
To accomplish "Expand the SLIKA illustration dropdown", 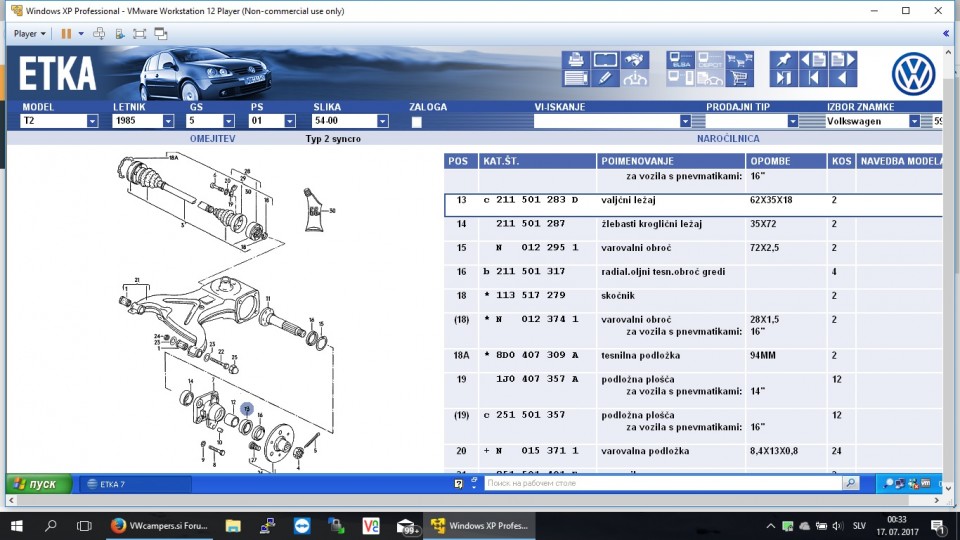I will coord(382,121).
